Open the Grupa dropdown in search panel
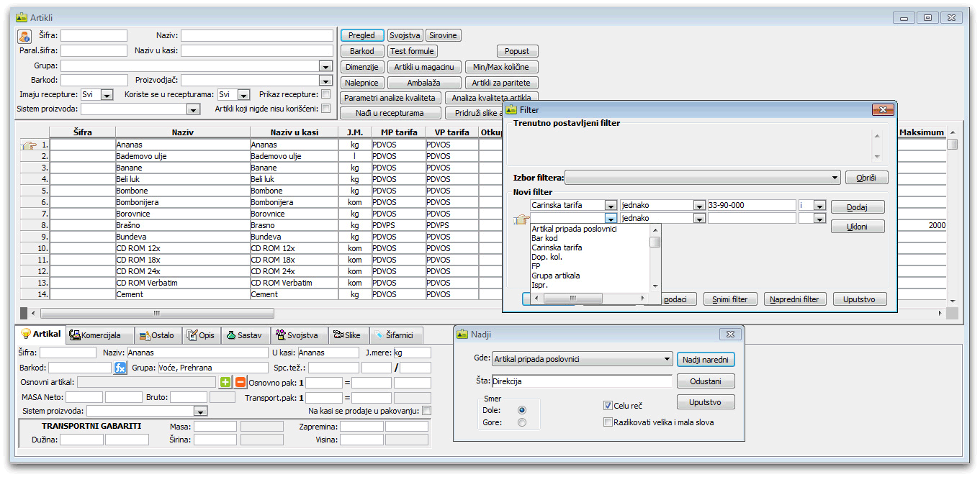This screenshot has width=980, height=477. pos(325,66)
